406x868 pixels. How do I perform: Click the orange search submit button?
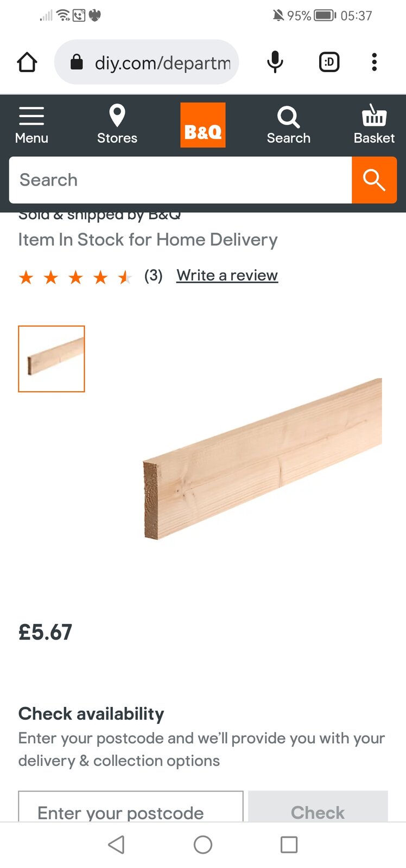coord(374,180)
